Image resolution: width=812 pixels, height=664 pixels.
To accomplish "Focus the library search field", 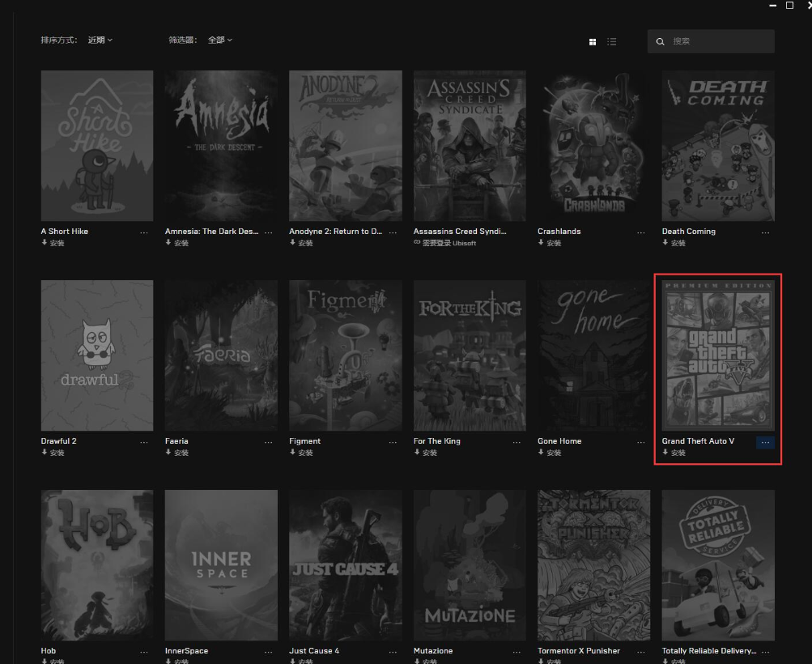I will coord(711,41).
